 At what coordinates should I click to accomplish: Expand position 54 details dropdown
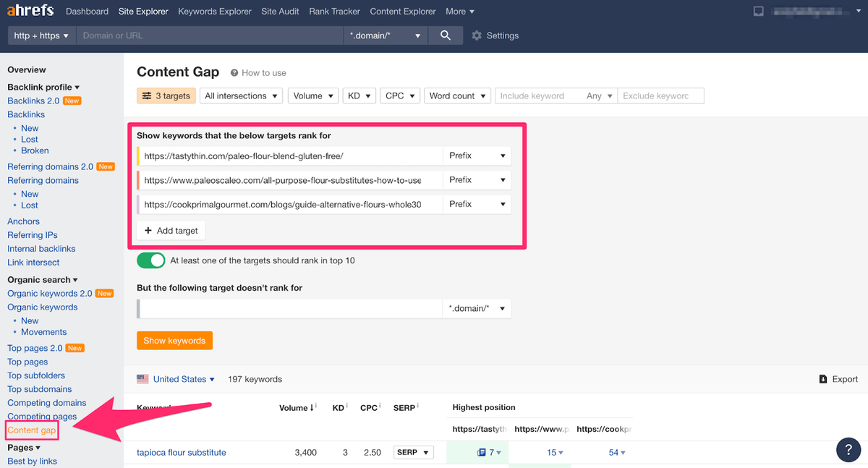(617, 453)
